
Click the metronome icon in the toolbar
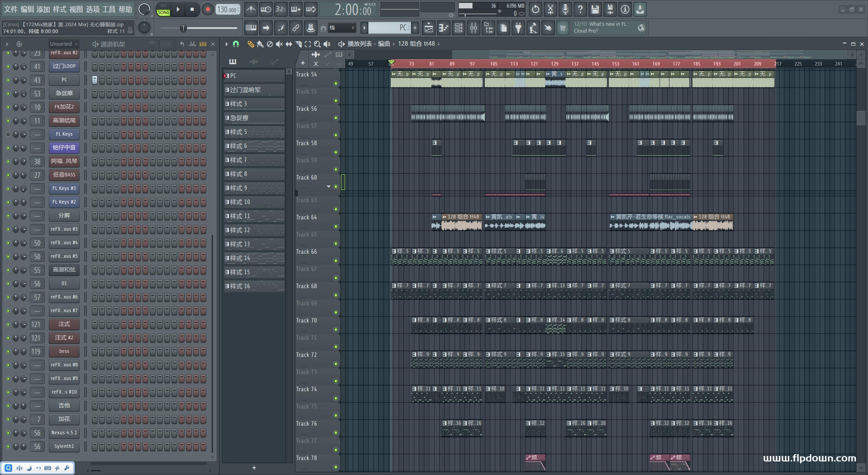pos(251,9)
